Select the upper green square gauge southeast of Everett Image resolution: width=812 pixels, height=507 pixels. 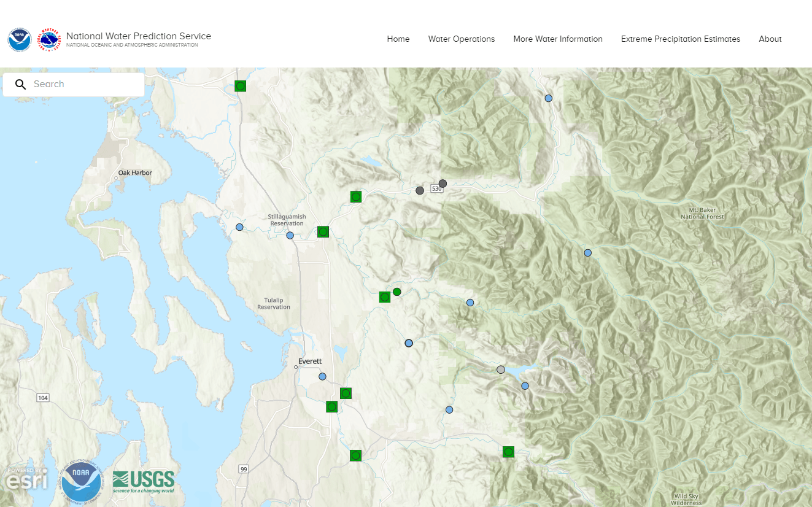click(346, 393)
